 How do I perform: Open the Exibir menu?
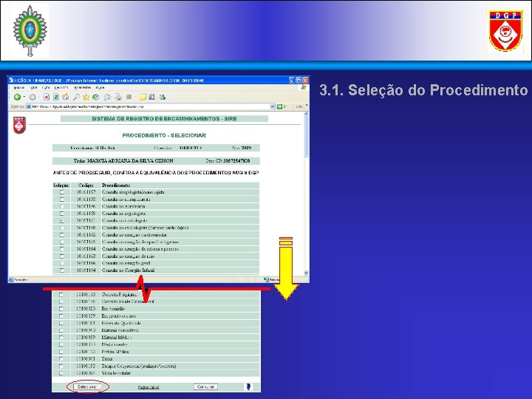tap(46, 87)
